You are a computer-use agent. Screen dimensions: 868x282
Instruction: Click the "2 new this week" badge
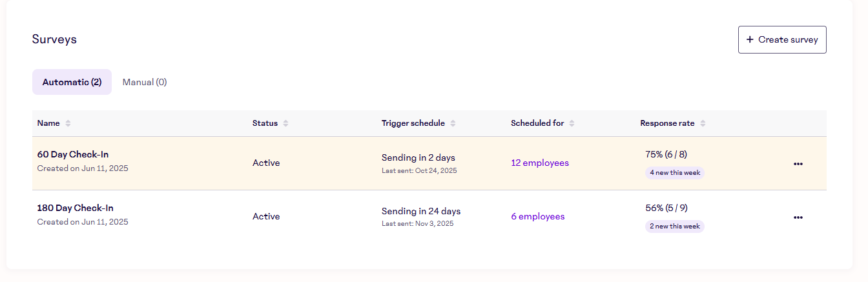pos(675,227)
